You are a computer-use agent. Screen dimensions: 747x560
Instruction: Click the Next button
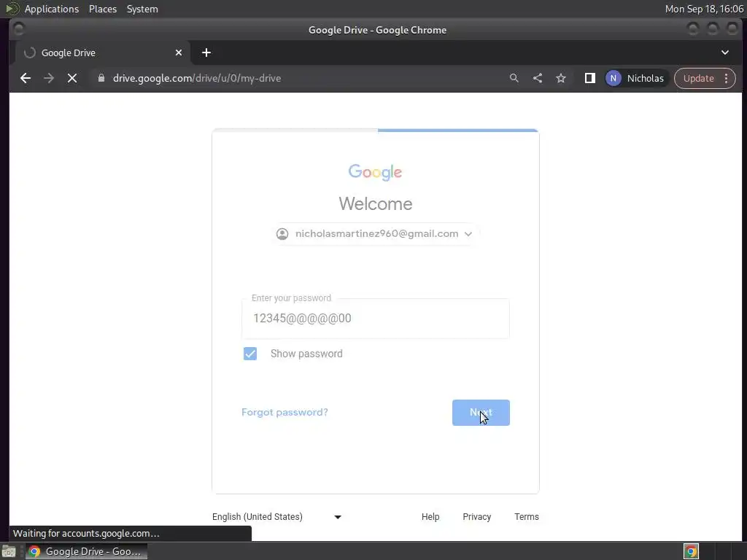pos(481,413)
